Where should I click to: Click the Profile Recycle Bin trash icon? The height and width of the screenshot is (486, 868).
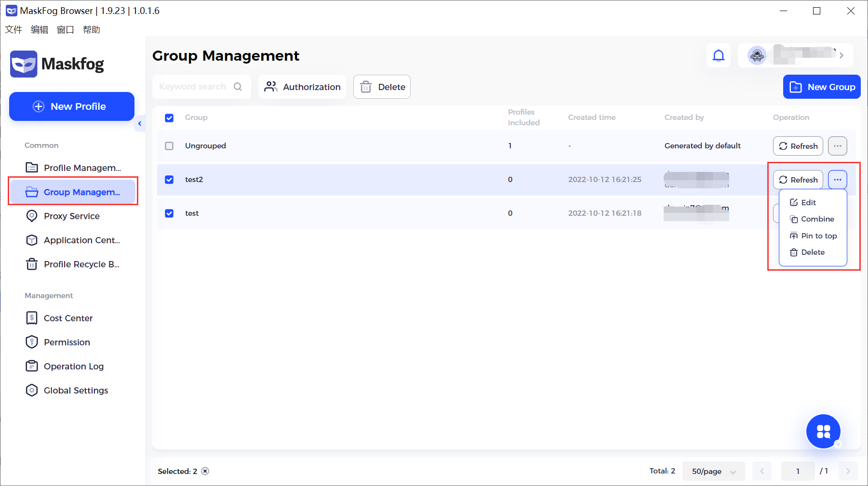click(x=32, y=264)
